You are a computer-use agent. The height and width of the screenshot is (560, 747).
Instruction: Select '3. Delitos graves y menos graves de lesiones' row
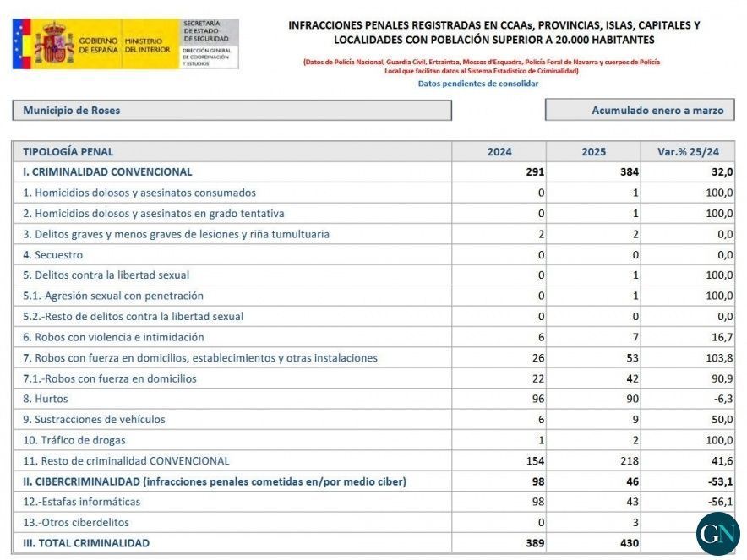(x=176, y=234)
